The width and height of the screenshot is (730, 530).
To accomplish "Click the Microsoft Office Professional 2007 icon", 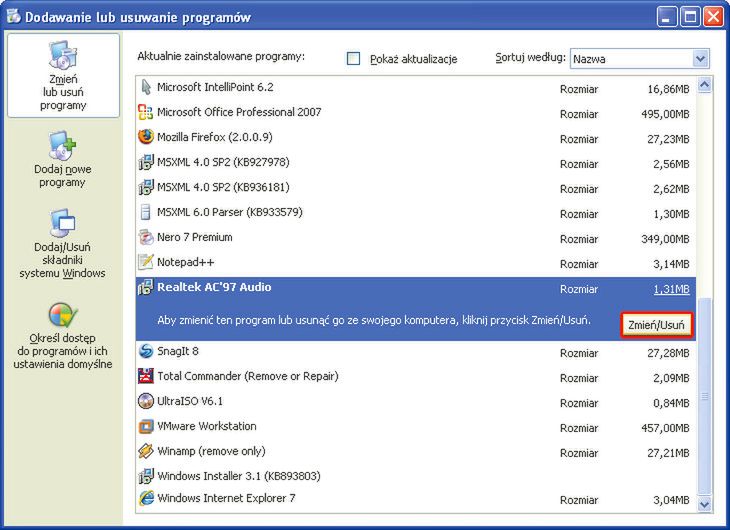I will click(146, 112).
